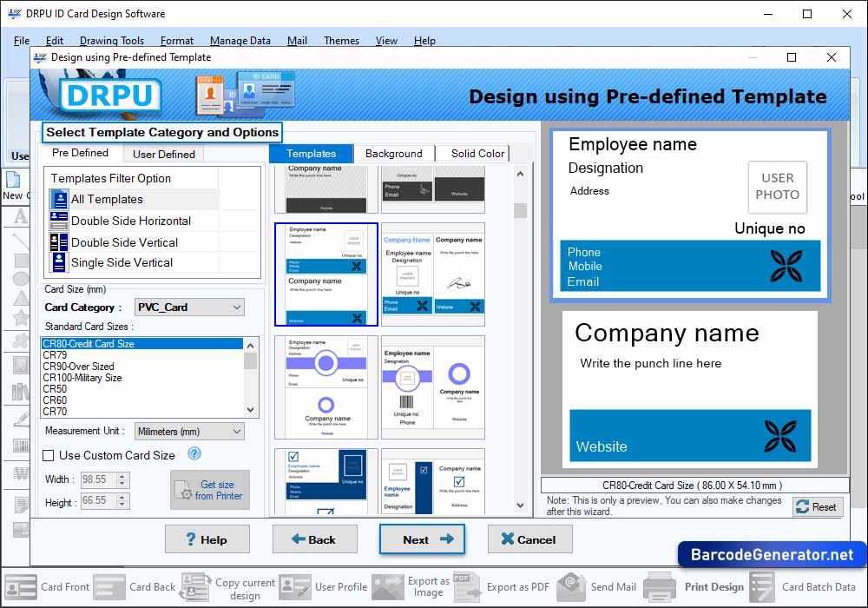The height and width of the screenshot is (608, 868).
Task: Open the View menu
Action: click(386, 41)
